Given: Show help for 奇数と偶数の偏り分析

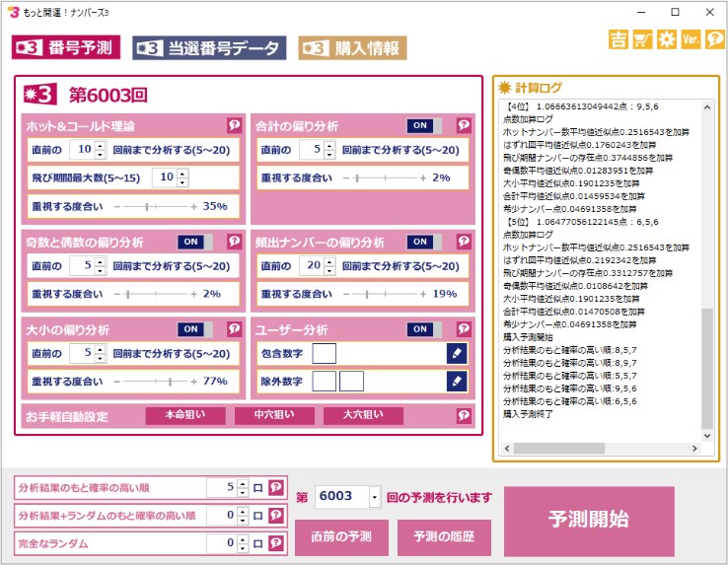Looking at the screenshot, I should [x=234, y=241].
